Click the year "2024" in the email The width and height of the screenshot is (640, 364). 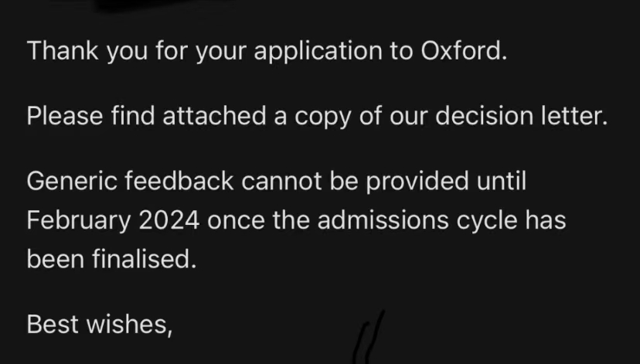click(x=172, y=220)
